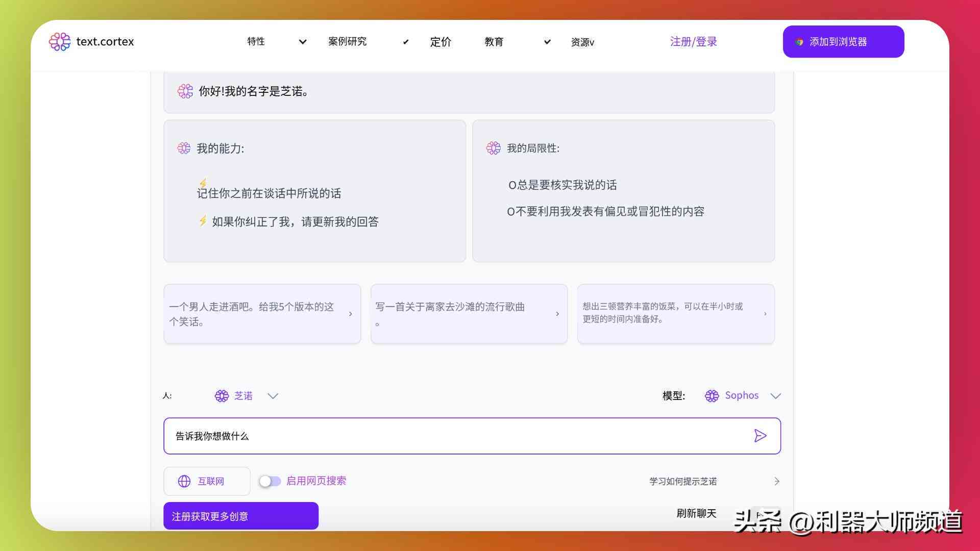Click the Sophos brain icon in model selector

(711, 395)
